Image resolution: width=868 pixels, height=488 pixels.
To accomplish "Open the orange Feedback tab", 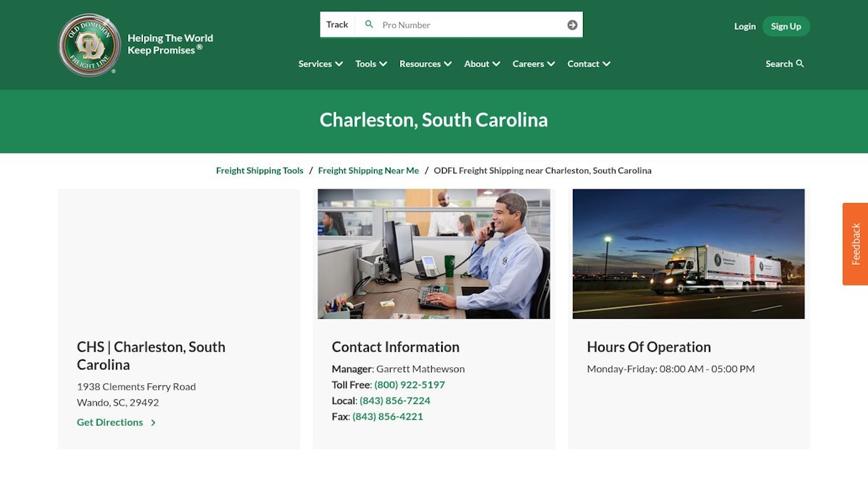I will pyautogui.click(x=855, y=244).
